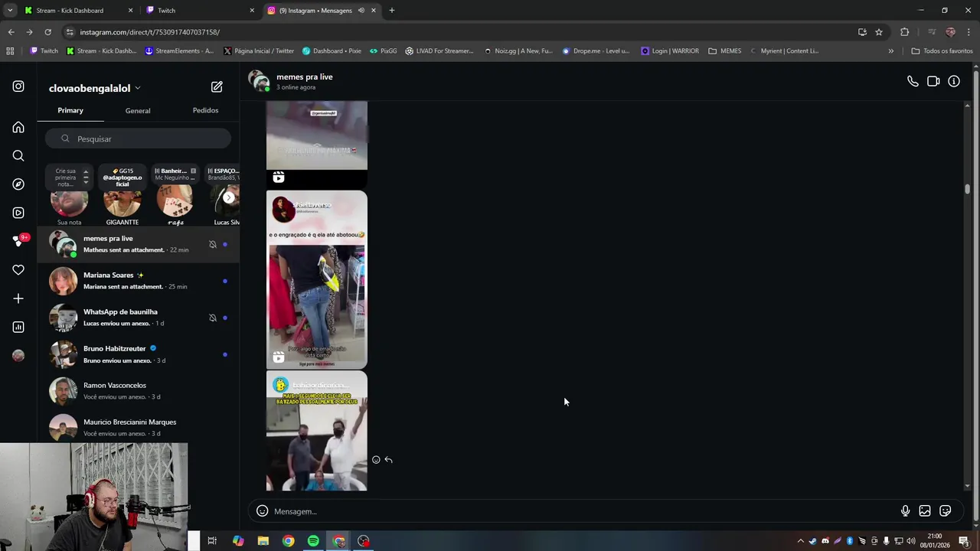The height and width of the screenshot is (551, 980).
Task: Click the Create plus icon in sidebar
Action: point(18,298)
